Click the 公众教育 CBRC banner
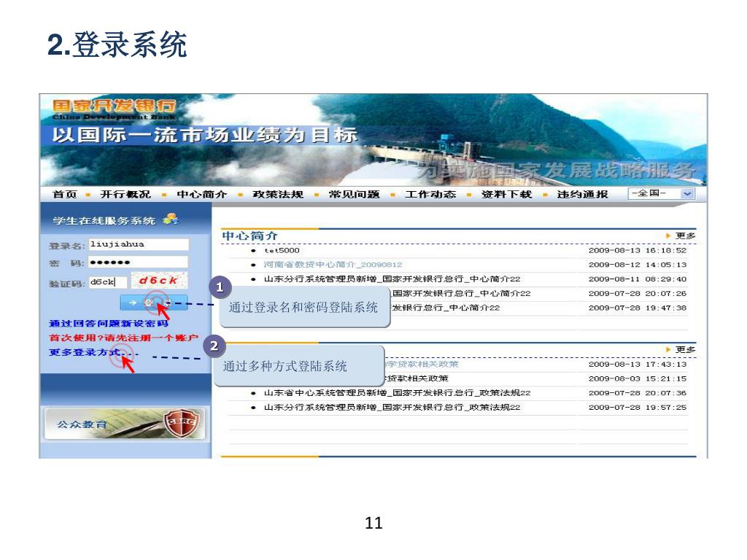 pyautogui.click(x=125, y=423)
